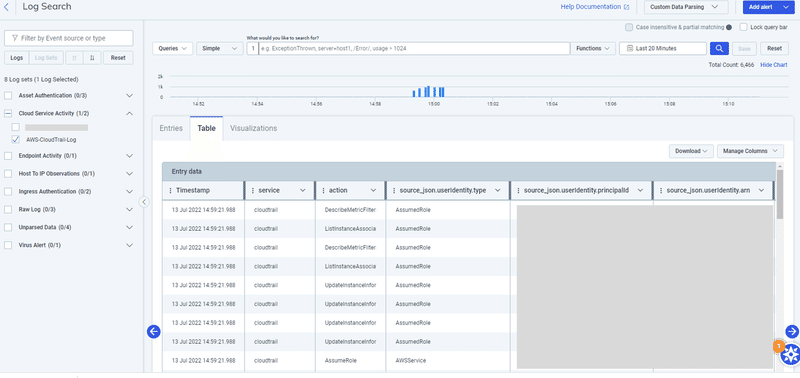Viewport: 800px width, 378px height.
Task: Enable case insensitive & partial matching
Action: point(629,27)
